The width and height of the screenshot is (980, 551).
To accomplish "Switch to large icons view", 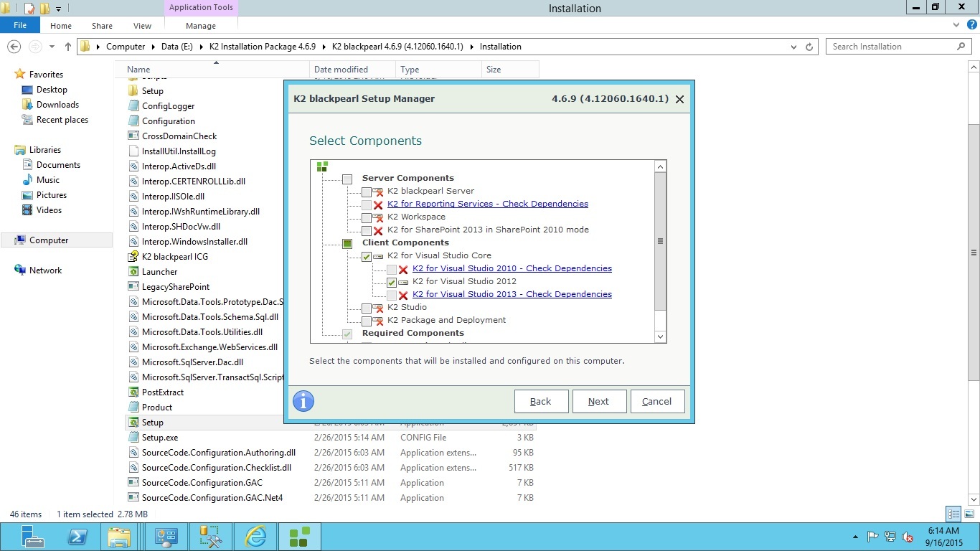I will tap(968, 514).
